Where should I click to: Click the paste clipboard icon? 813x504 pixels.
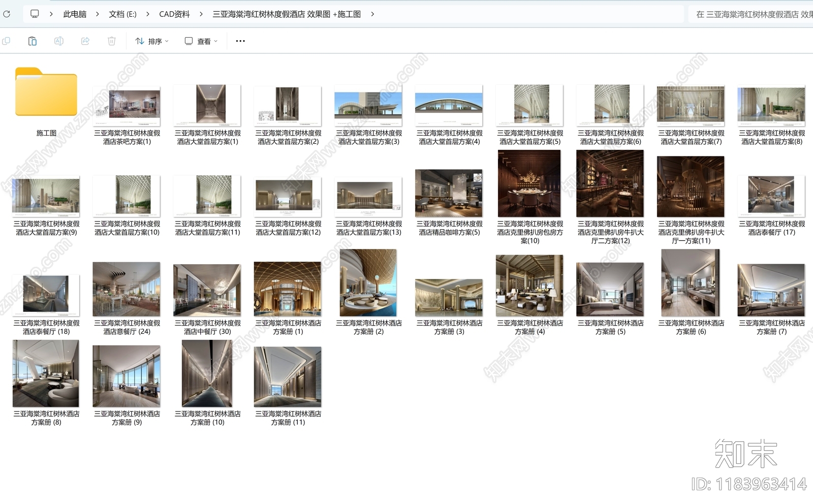32,41
